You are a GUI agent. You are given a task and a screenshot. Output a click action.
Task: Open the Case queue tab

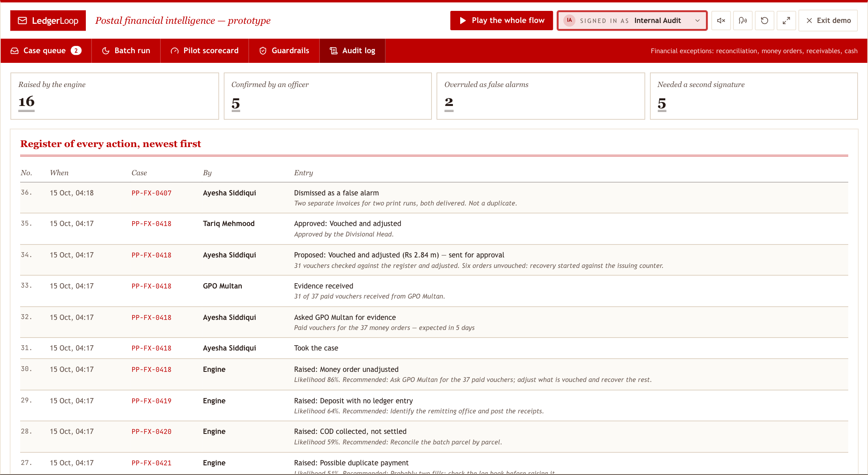point(46,51)
